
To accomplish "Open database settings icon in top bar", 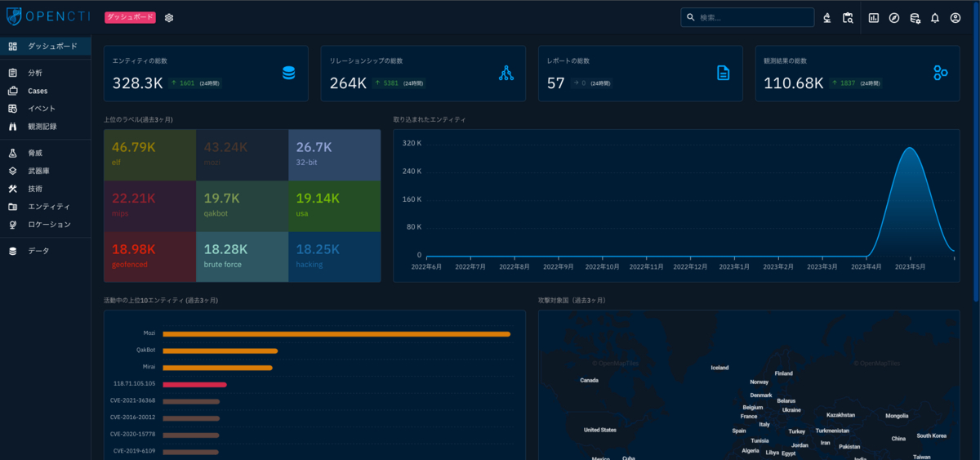I will (x=915, y=17).
